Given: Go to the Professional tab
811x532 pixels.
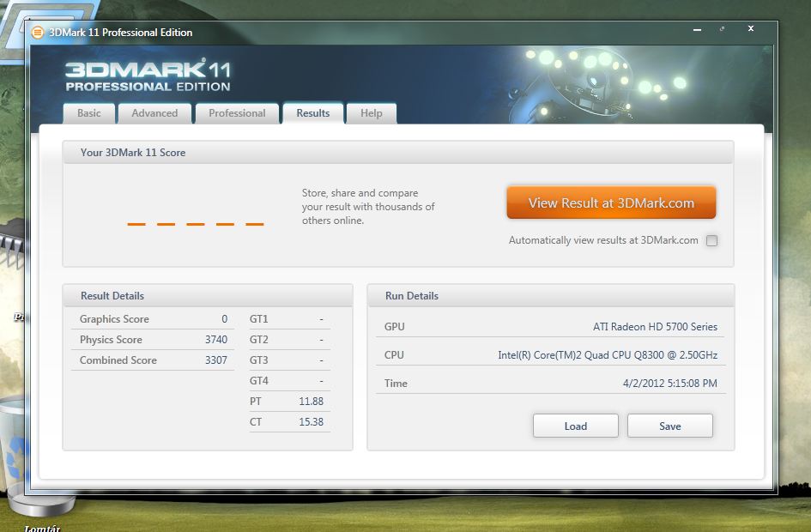Looking at the screenshot, I should point(237,113).
